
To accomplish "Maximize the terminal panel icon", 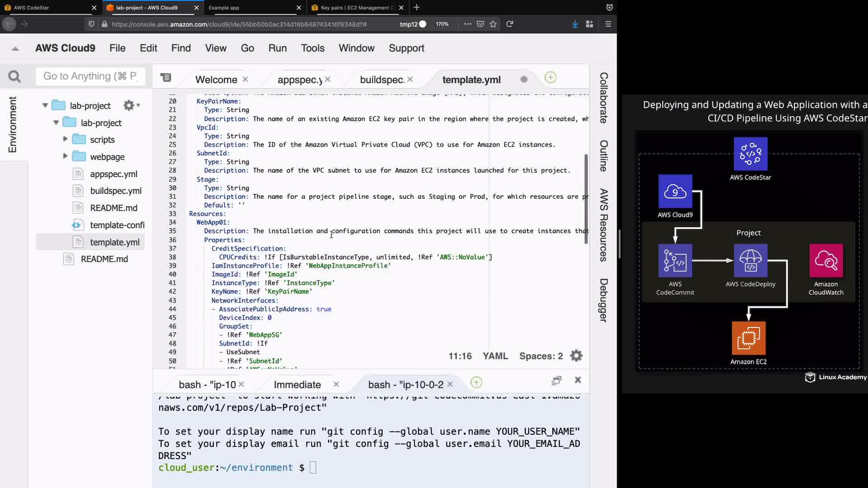I will 557,380.
